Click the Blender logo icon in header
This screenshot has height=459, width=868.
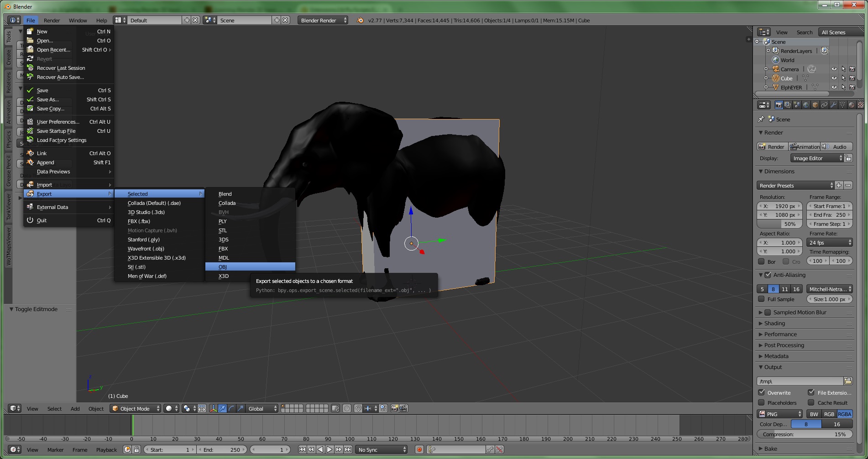tap(360, 20)
